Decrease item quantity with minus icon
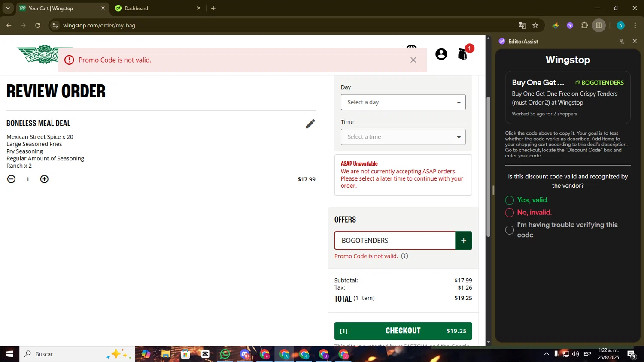The image size is (644, 362). pos(12,179)
